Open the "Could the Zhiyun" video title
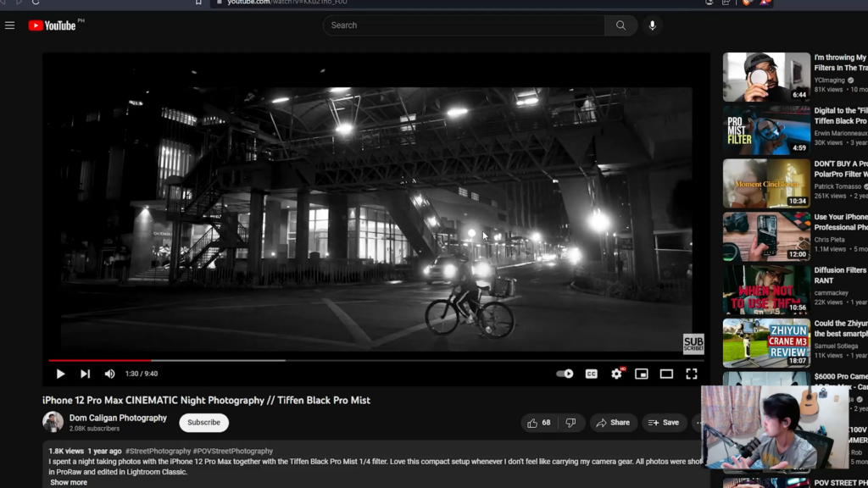Viewport: 868px width, 488px height. click(x=841, y=328)
